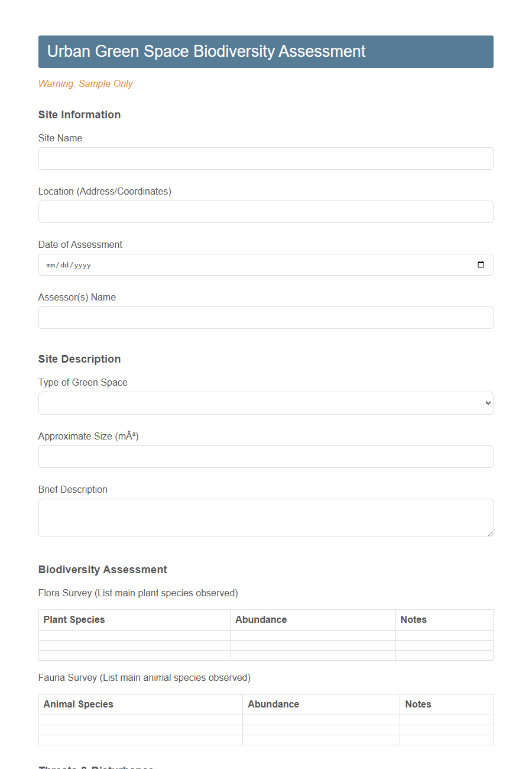Open the Type of Green Space combo box
The image size is (532, 769).
265,403
